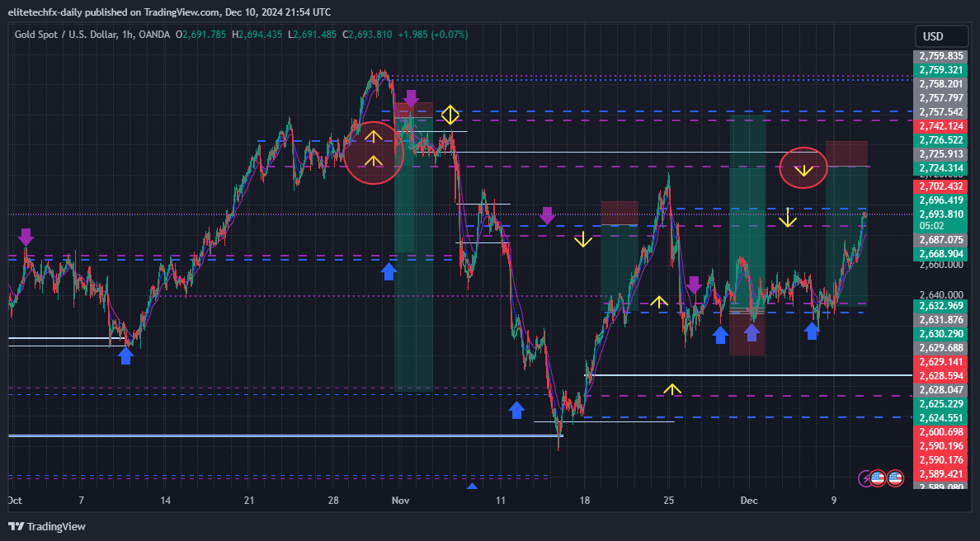Click the current price label with 05:02 countdown
980x541 pixels.
[x=940, y=219]
